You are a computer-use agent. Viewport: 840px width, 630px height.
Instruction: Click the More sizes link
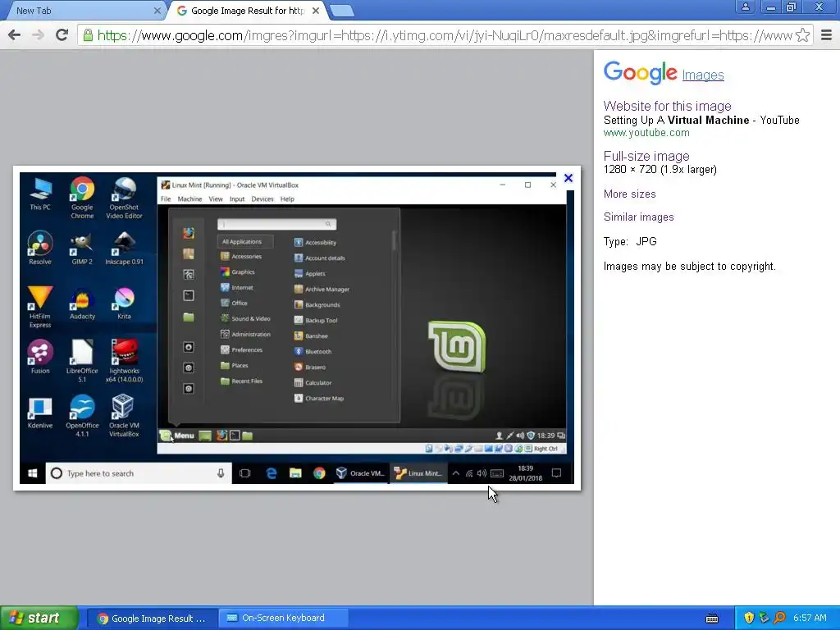(629, 194)
